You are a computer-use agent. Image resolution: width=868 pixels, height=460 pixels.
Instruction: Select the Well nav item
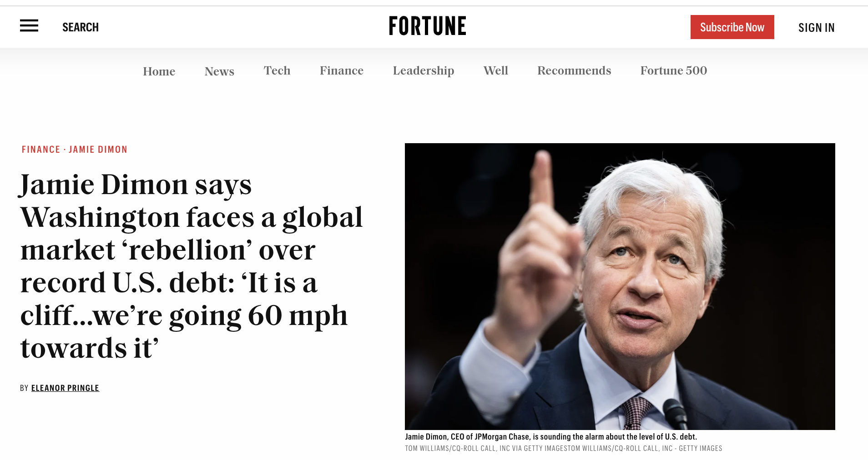(495, 71)
